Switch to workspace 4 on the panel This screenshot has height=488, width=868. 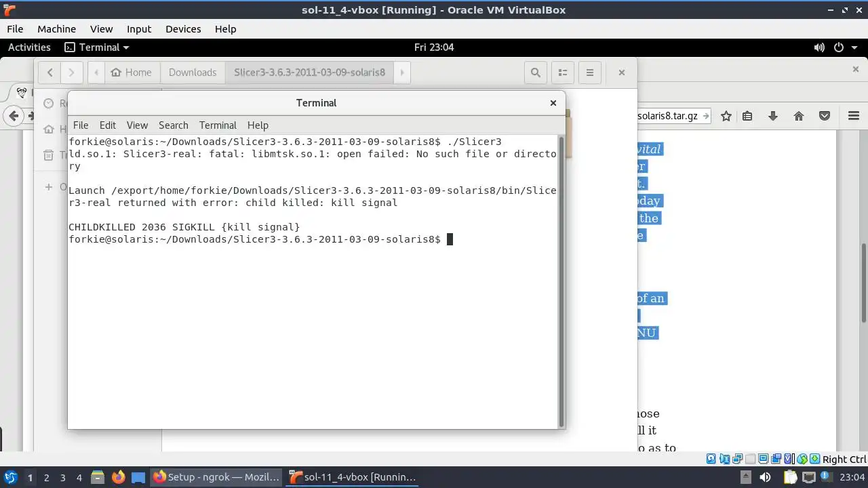point(79,477)
